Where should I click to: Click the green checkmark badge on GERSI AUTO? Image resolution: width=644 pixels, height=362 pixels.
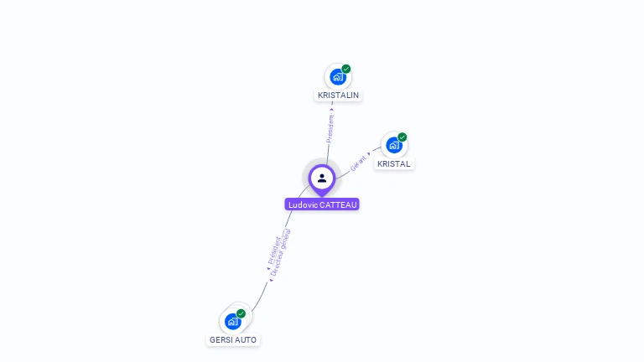click(241, 313)
